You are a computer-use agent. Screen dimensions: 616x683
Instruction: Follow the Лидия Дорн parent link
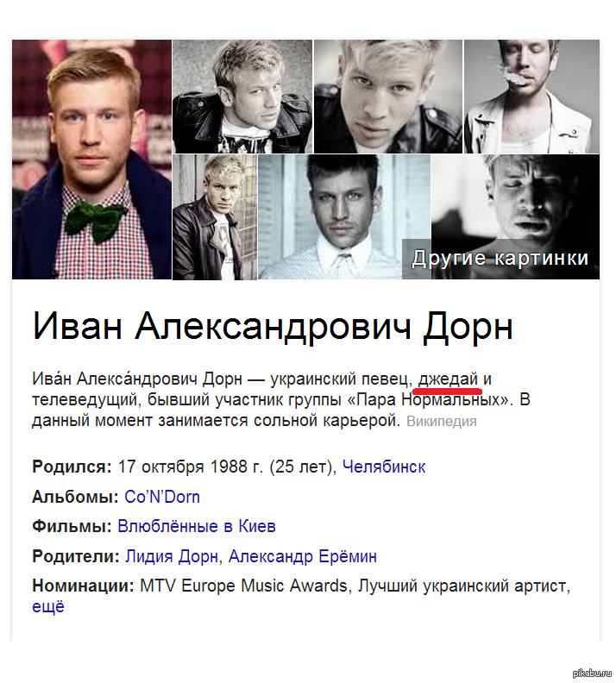pos(172,556)
